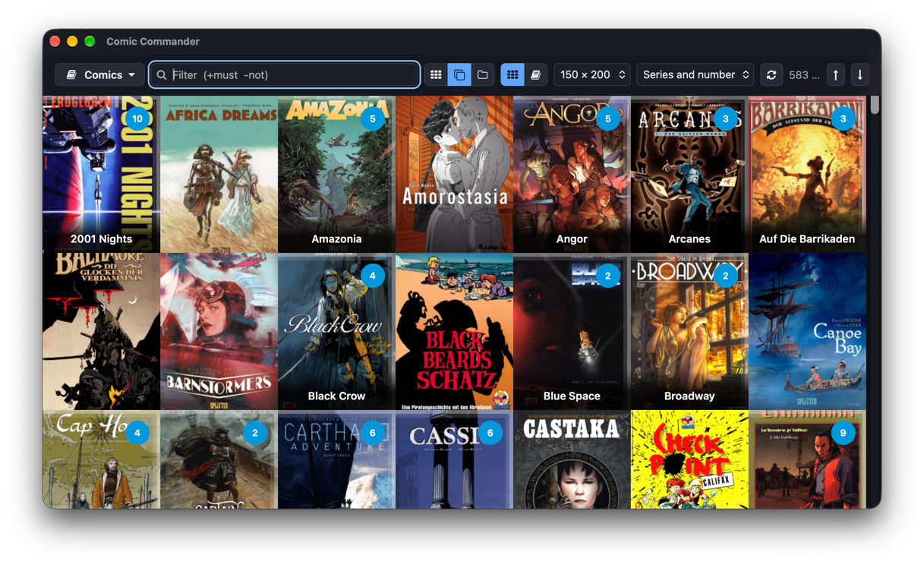Switch to folder grouping icon

click(483, 74)
